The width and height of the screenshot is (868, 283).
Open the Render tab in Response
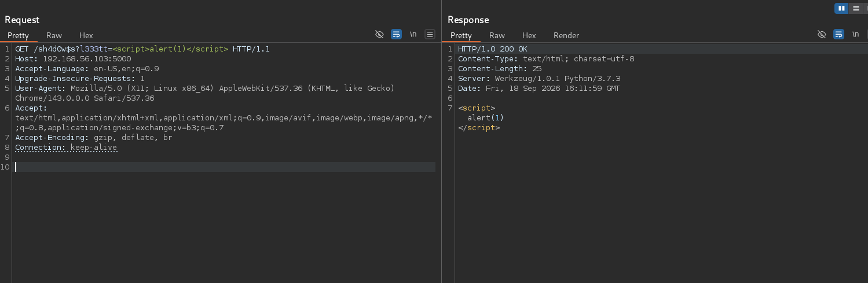click(566, 35)
